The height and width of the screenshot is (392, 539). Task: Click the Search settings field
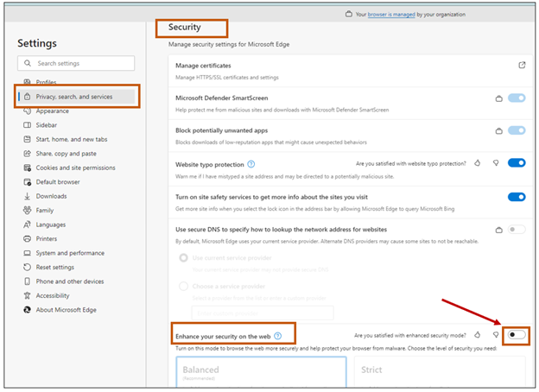[x=76, y=63]
